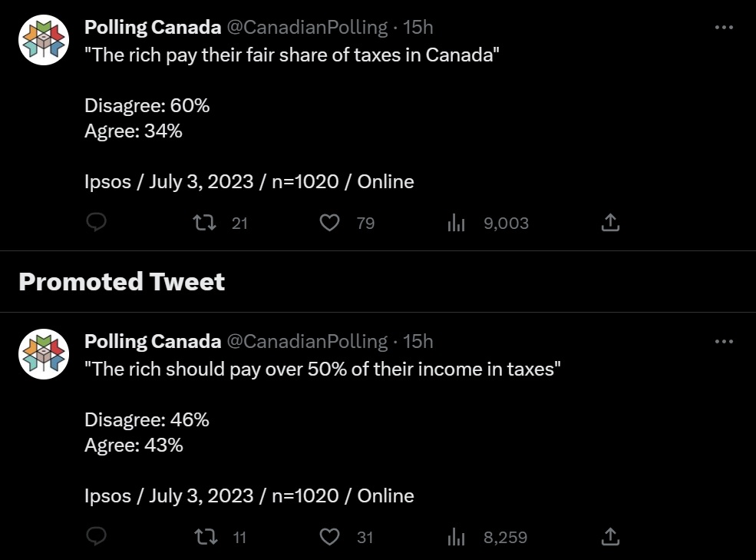Like the 50% income tax tweet

coord(329,536)
